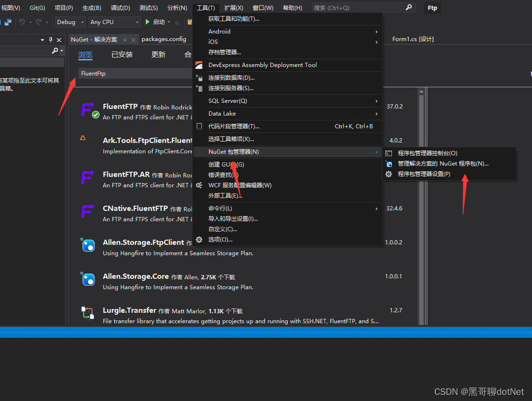
Task: Pin the toolbox panel with the pushpin icon
Action: (x=50, y=40)
